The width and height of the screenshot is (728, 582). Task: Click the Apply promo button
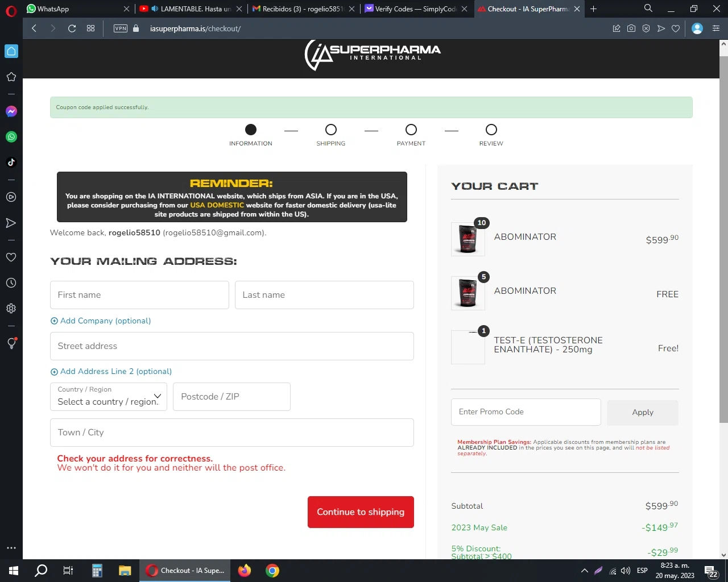(643, 413)
